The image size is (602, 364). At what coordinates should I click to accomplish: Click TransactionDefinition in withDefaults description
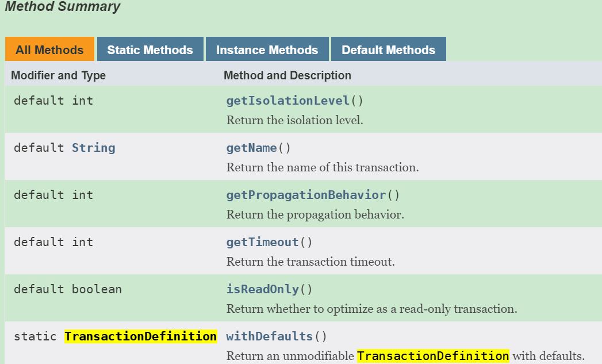(x=433, y=356)
